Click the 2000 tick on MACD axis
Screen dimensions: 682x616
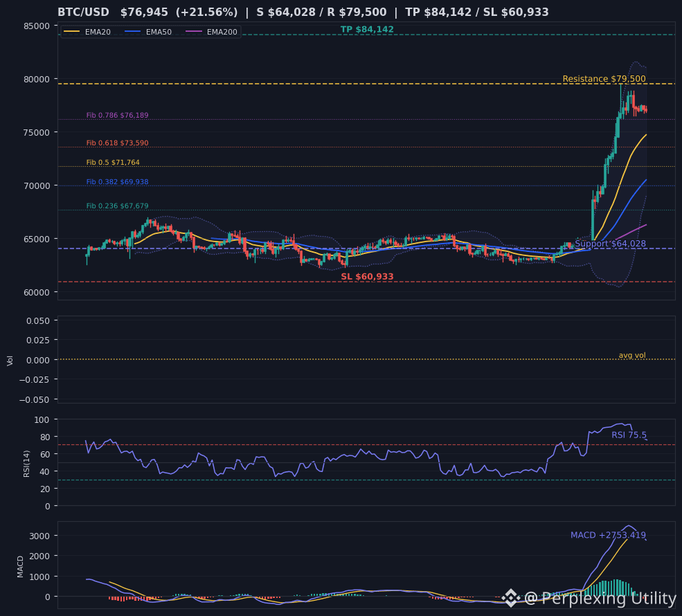(39, 556)
